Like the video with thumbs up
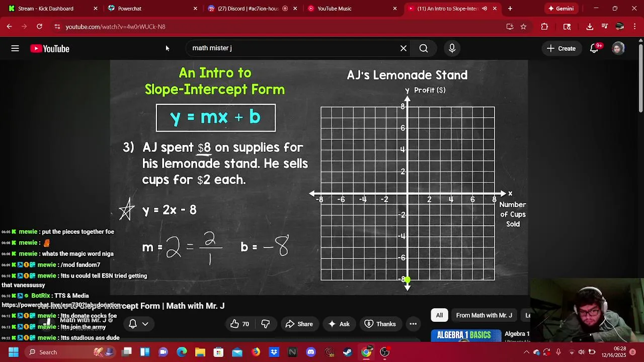The width and height of the screenshot is (644, 362). pyautogui.click(x=239, y=324)
